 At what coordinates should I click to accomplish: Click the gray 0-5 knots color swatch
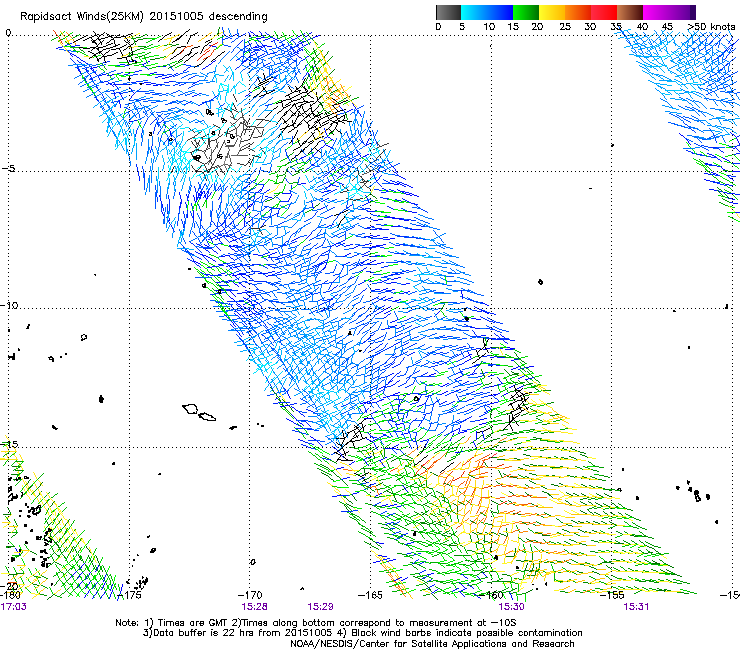pos(448,12)
